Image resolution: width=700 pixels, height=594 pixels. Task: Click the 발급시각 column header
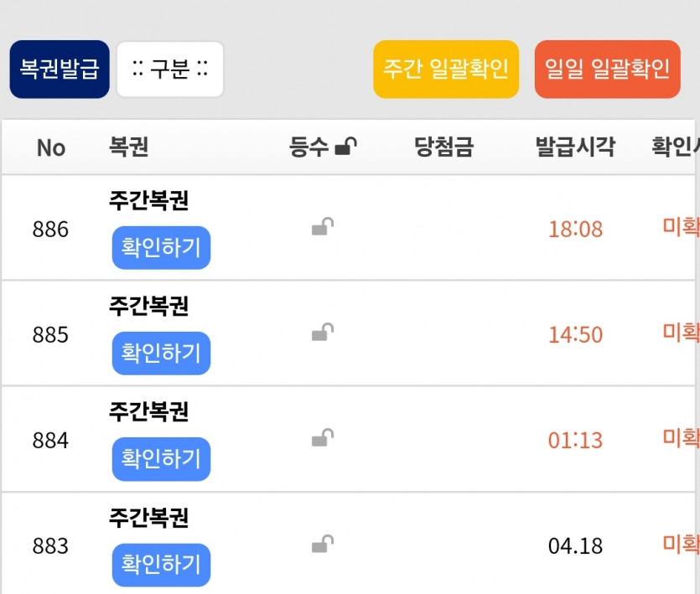point(575,148)
